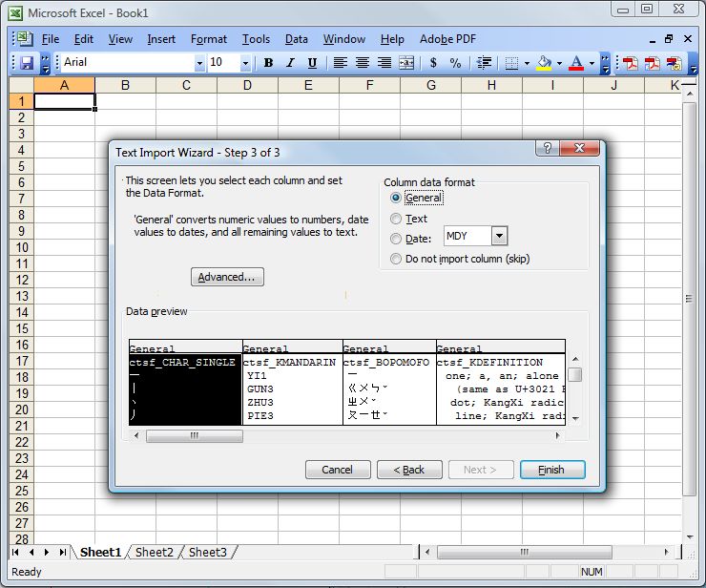Open the Insert menu
Viewport: 706px width, 588px height.
(161, 39)
